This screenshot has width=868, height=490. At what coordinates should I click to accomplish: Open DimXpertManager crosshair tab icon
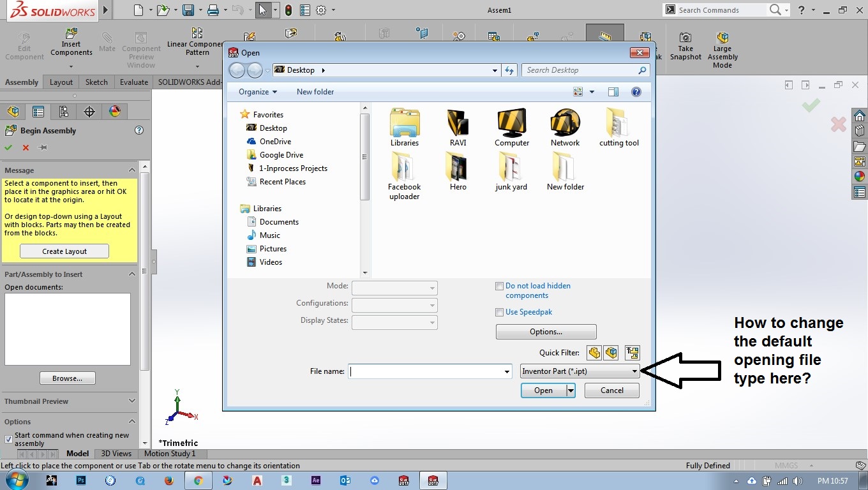pyautogui.click(x=89, y=112)
